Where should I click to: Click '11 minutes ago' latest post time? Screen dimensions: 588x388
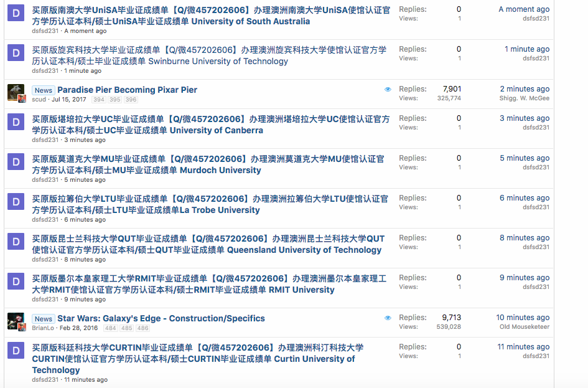[x=523, y=347]
